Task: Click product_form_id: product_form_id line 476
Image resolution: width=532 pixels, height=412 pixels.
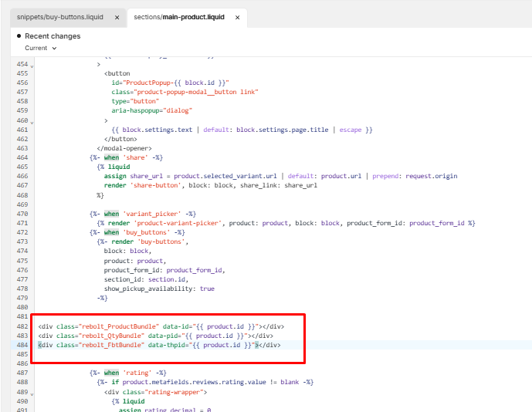Action: tap(164, 270)
